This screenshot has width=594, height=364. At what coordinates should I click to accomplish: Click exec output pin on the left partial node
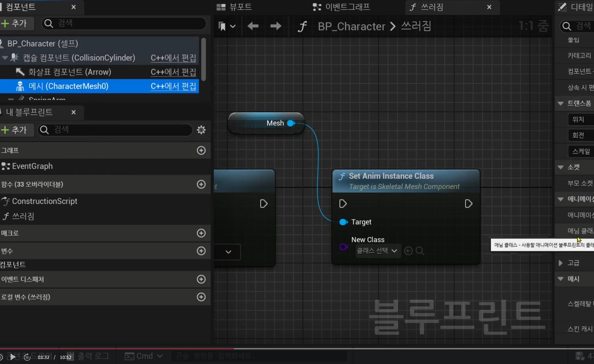pos(264,204)
